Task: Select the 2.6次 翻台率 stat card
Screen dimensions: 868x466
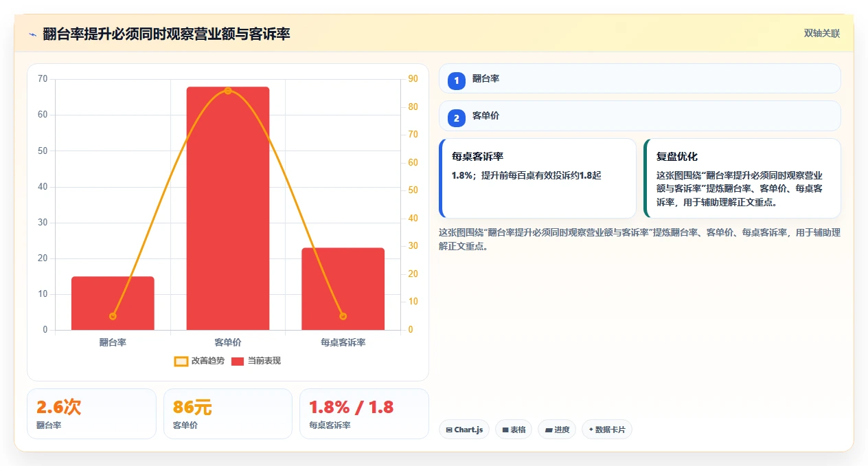Action: 91,414
